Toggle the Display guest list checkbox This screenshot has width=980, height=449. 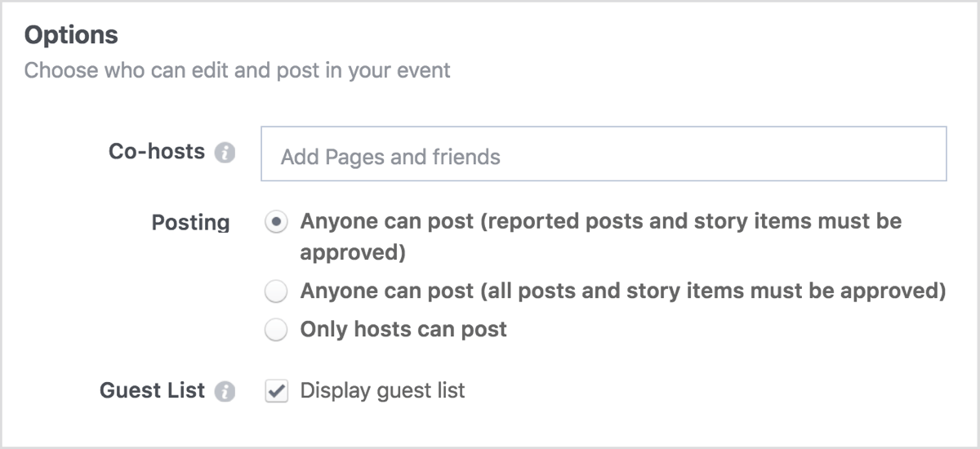[277, 392]
